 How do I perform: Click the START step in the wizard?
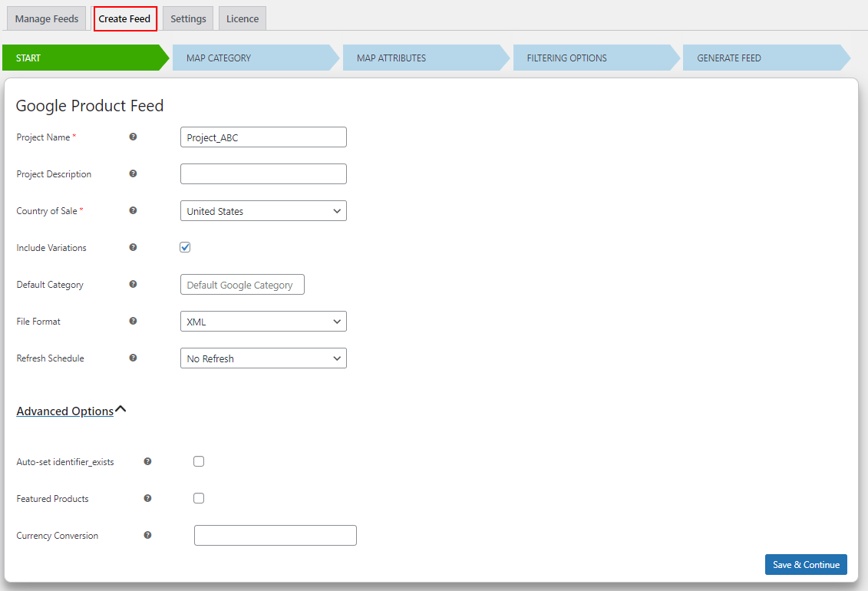(86, 58)
